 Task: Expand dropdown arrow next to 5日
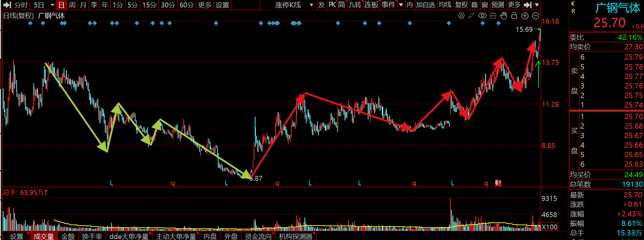coord(52,5)
